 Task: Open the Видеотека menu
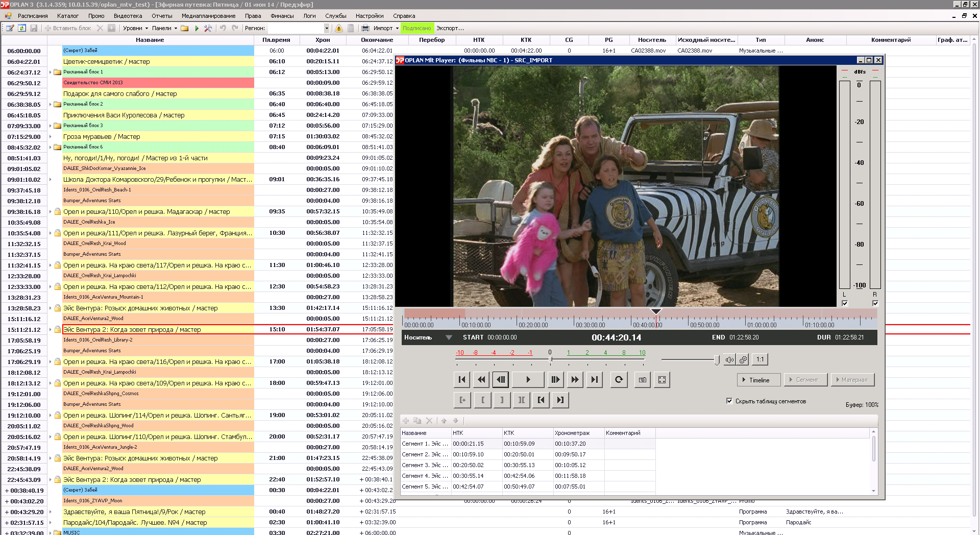click(x=128, y=16)
